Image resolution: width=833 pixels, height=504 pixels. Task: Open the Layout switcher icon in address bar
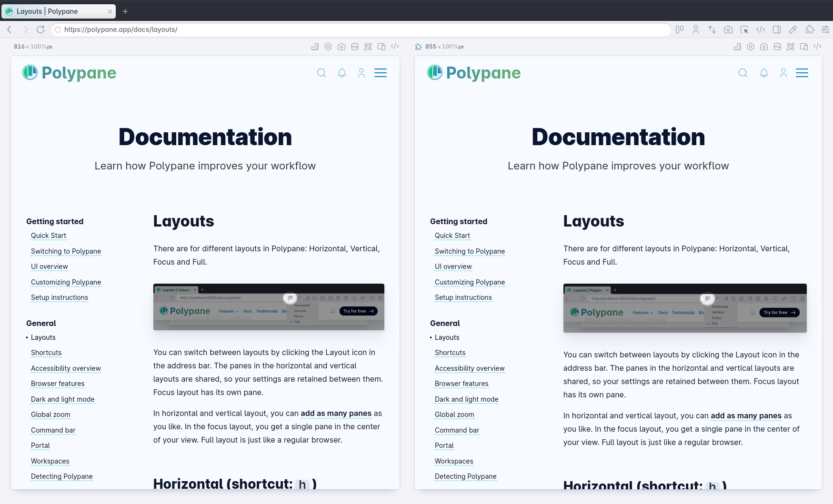680,30
